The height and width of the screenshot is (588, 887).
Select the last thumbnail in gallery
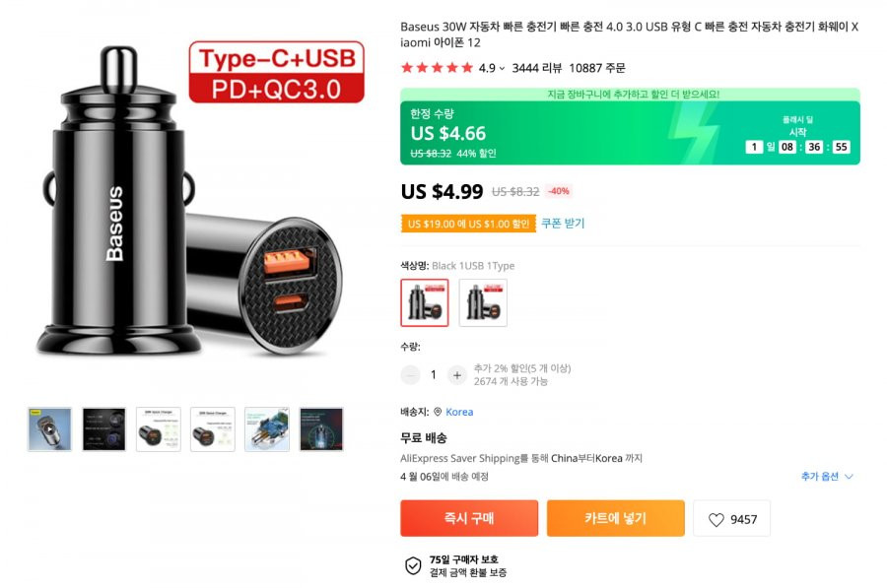click(x=321, y=429)
